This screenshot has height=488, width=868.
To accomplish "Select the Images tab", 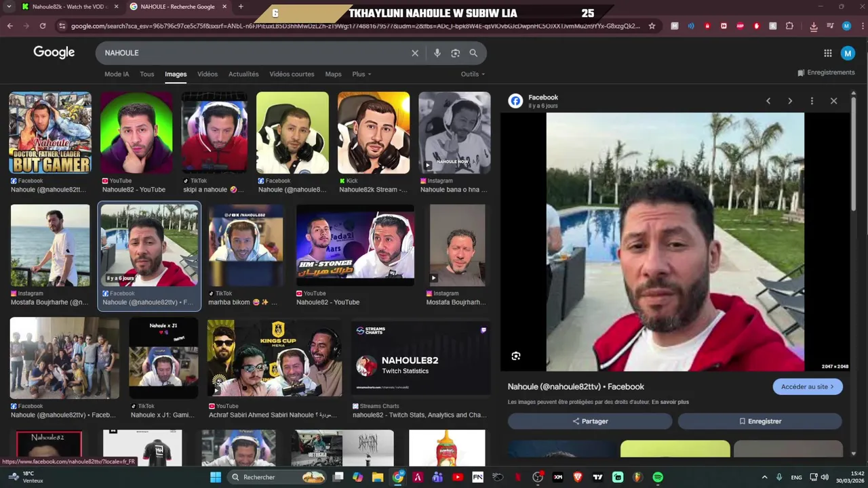I will (x=176, y=74).
